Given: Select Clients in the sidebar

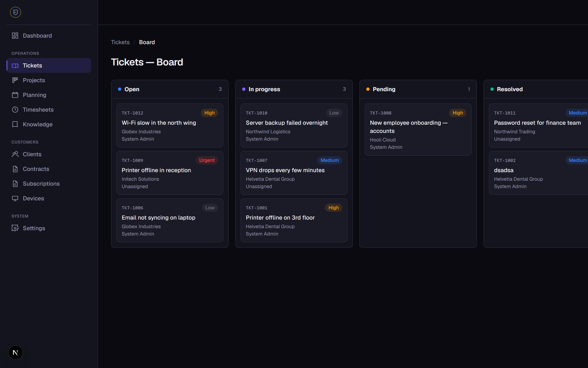Looking at the screenshot, I should tap(49, 154).
